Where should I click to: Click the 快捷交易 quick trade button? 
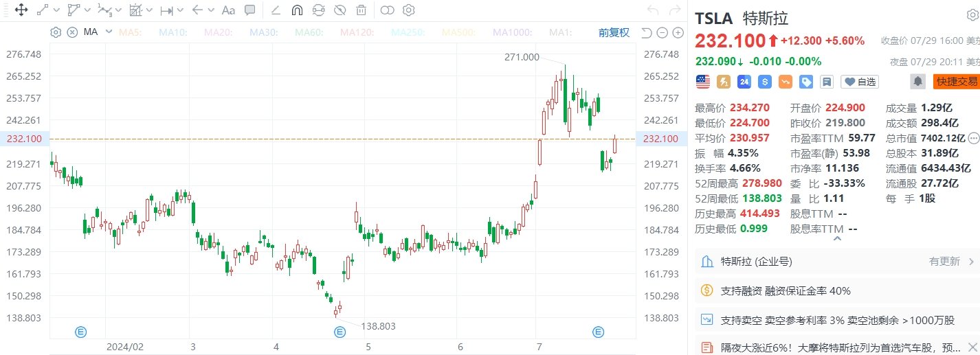[x=956, y=82]
